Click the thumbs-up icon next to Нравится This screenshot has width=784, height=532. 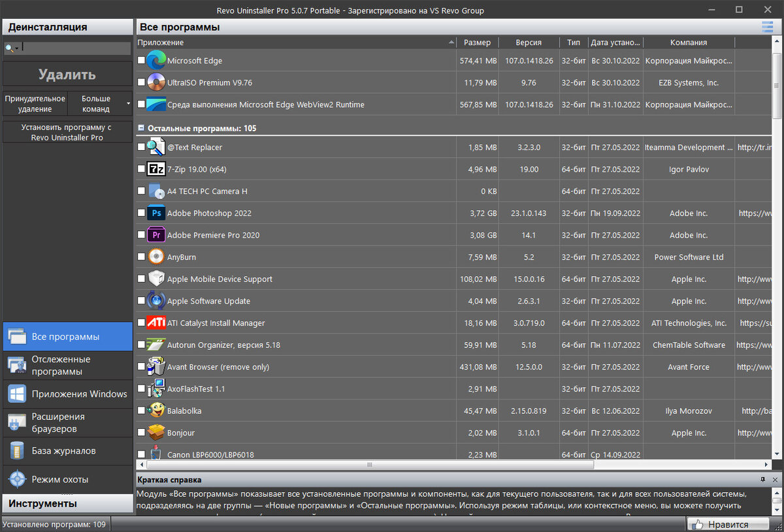coord(697,524)
